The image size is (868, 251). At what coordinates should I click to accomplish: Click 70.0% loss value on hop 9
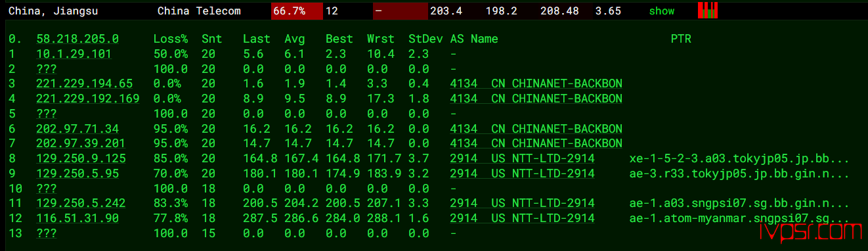170,173
